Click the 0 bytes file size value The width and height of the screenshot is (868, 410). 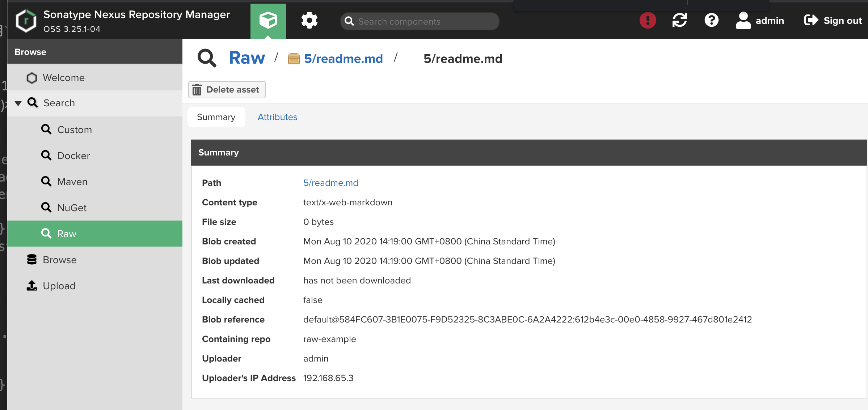click(319, 222)
